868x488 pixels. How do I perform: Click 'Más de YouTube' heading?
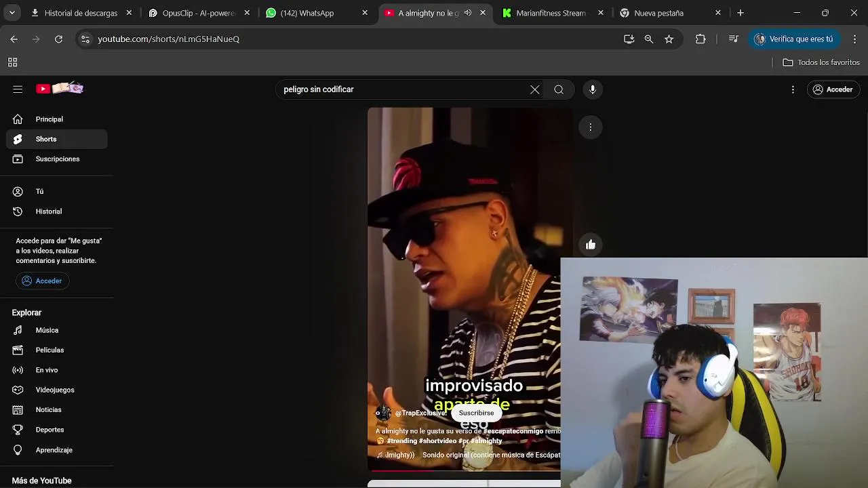[41, 481]
